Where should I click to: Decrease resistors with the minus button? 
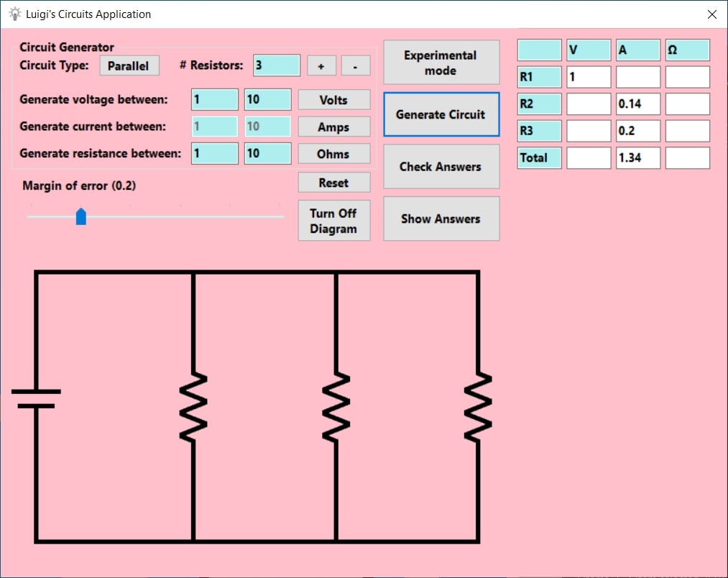click(x=355, y=66)
